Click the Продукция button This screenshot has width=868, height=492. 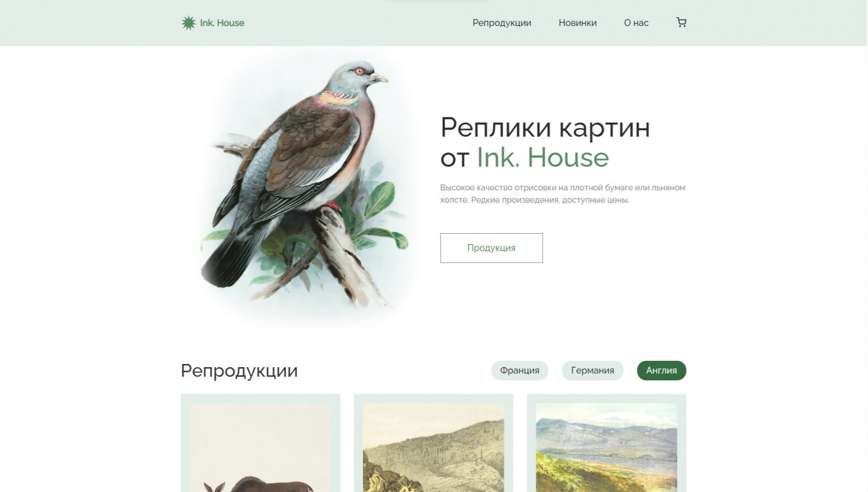(492, 248)
